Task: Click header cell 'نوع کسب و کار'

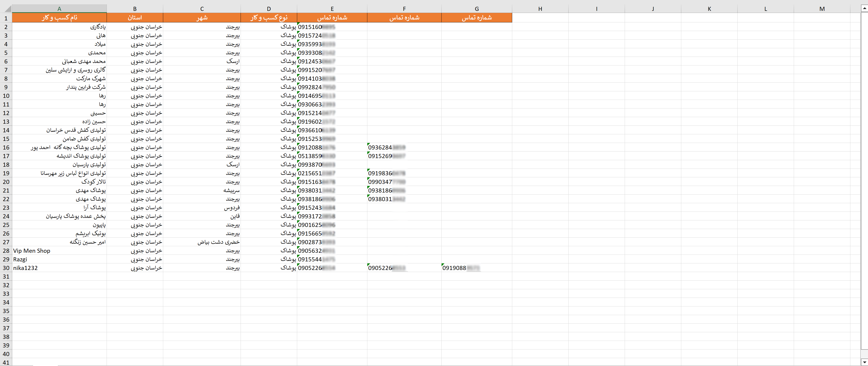Action: (x=269, y=17)
